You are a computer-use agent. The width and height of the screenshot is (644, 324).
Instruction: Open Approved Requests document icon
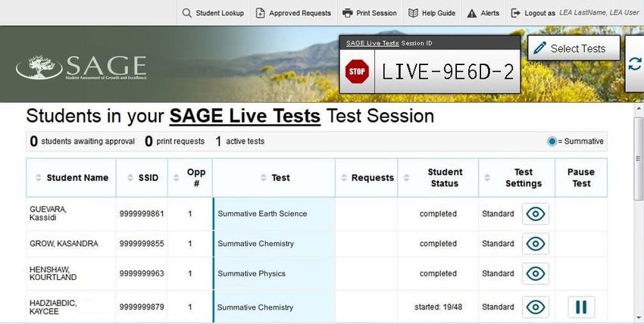(x=261, y=13)
